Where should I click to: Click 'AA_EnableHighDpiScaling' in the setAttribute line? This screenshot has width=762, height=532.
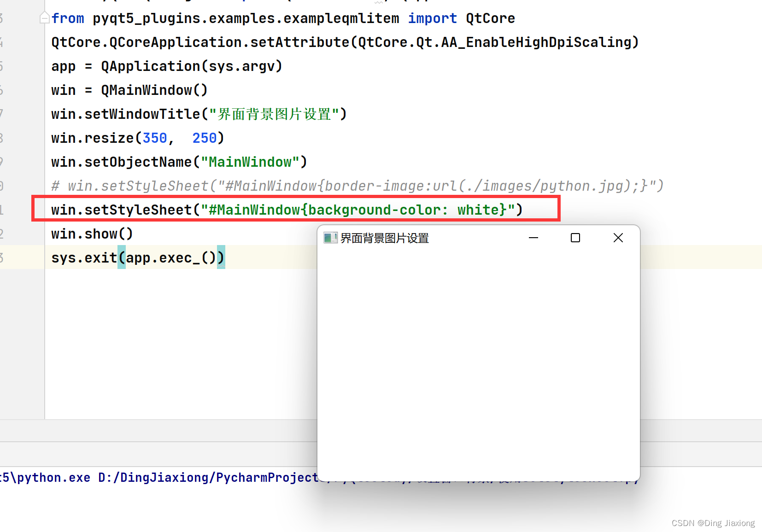pos(536,42)
